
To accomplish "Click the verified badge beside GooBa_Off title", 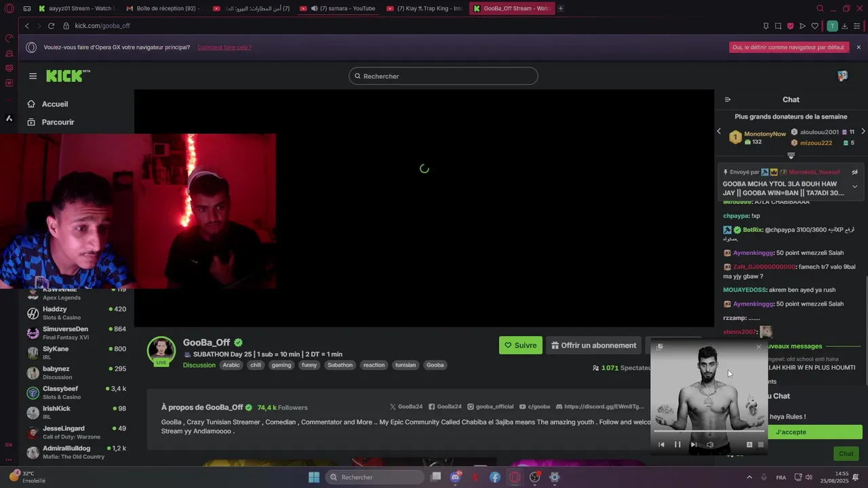I will point(239,343).
